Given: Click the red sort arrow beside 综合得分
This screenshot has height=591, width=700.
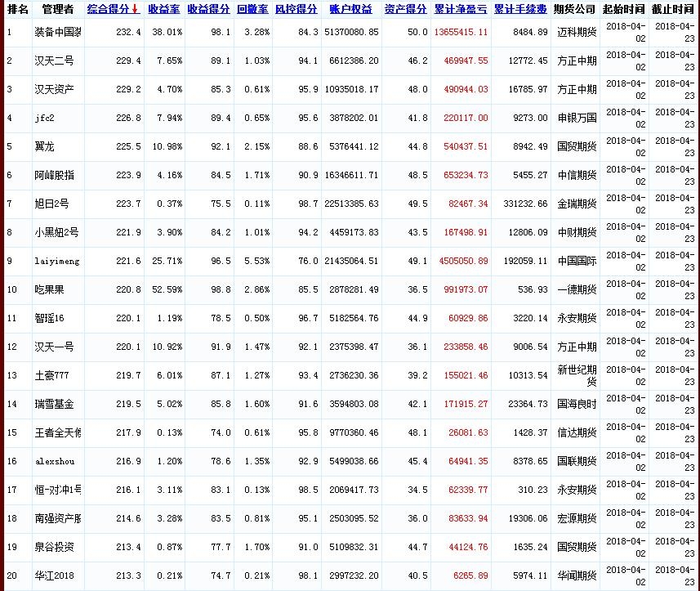Looking at the screenshot, I should pyautogui.click(x=136, y=10).
